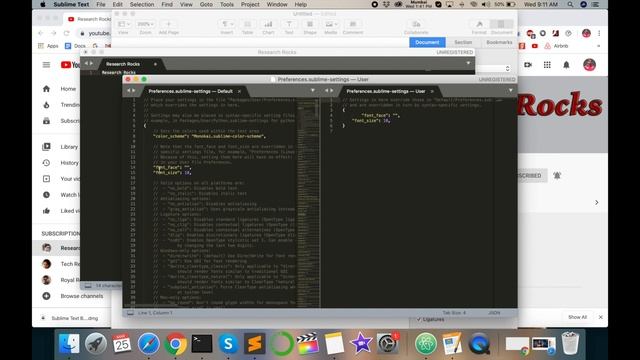Select the Preferences.sublime-settings — User tab
Screen dimensions: 640x360
point(386,91)
